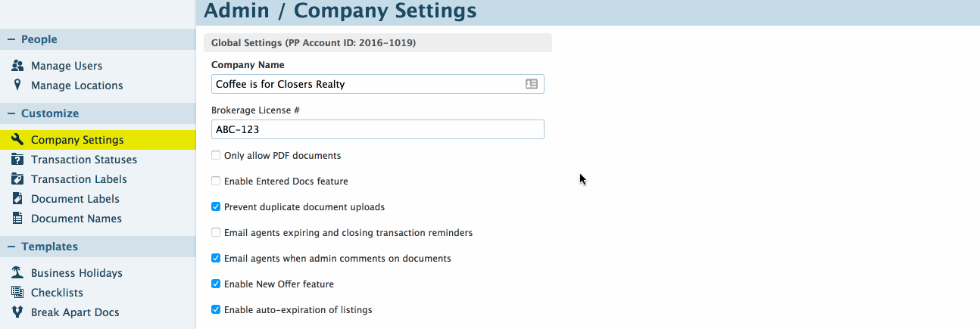Screen dimensions: 980x329
Task: Uncheck Prevent duplicate document uploads
Action: (216, 207)
